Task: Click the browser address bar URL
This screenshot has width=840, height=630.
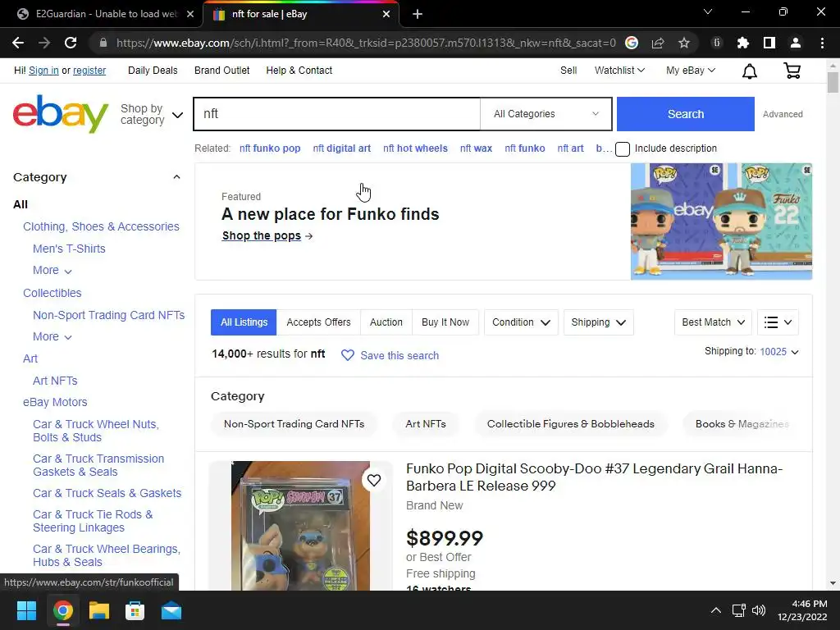Action: [366, 43]
